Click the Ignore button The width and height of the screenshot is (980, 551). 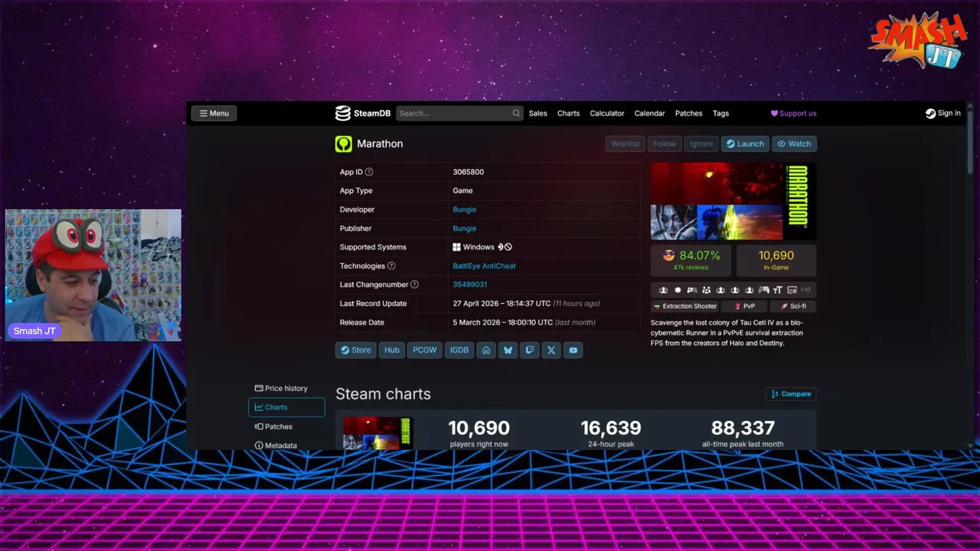click(x=701, y=144)
